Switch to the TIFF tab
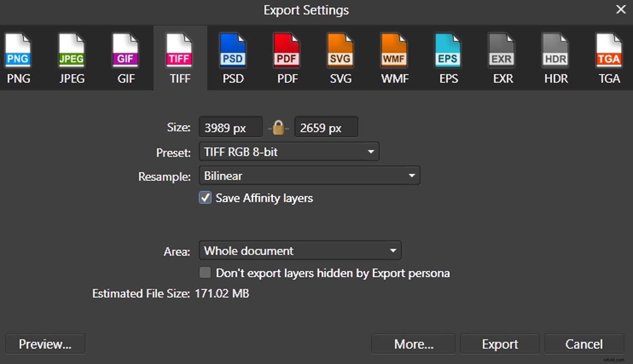This screenshot has width=633, height=364. click(180, 58)
